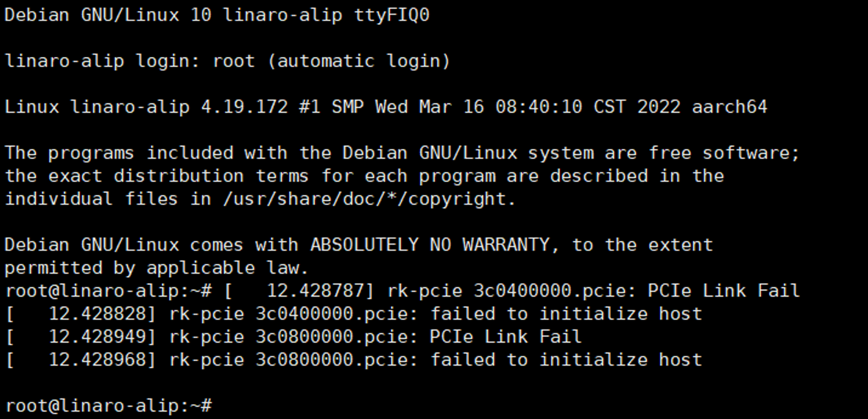This screenshot has height=419, width=868.
Task: Click the second "PCIe Link Fail" message
Action: point(505,337)
